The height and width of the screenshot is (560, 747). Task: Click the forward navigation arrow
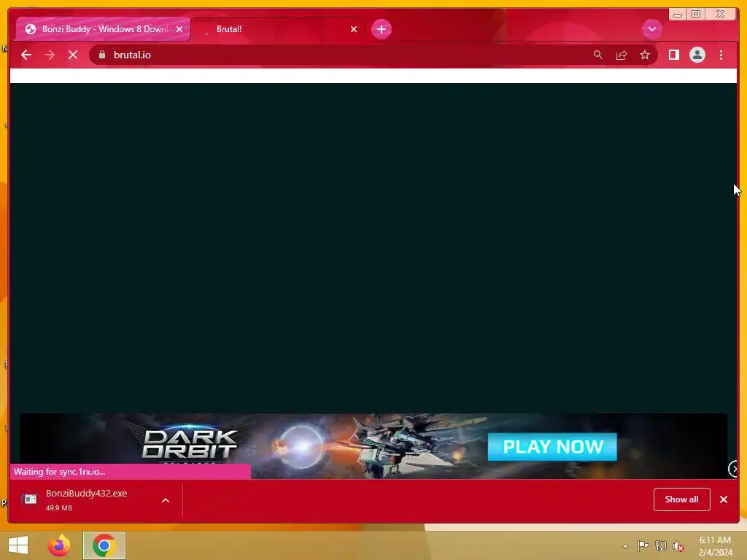[50, 55]
